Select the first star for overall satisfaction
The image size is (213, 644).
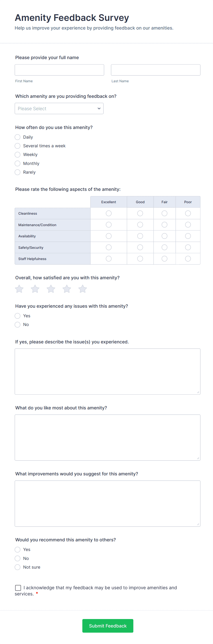19,289
